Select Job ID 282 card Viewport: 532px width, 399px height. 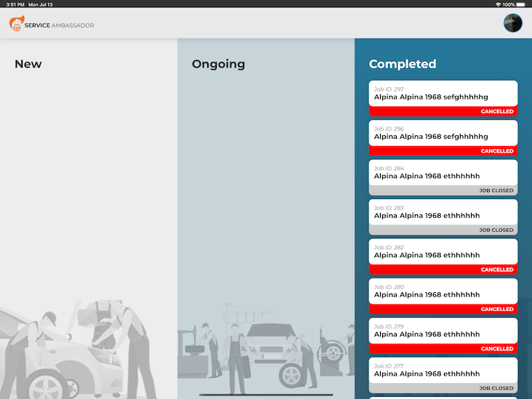[x=443, y=256]
